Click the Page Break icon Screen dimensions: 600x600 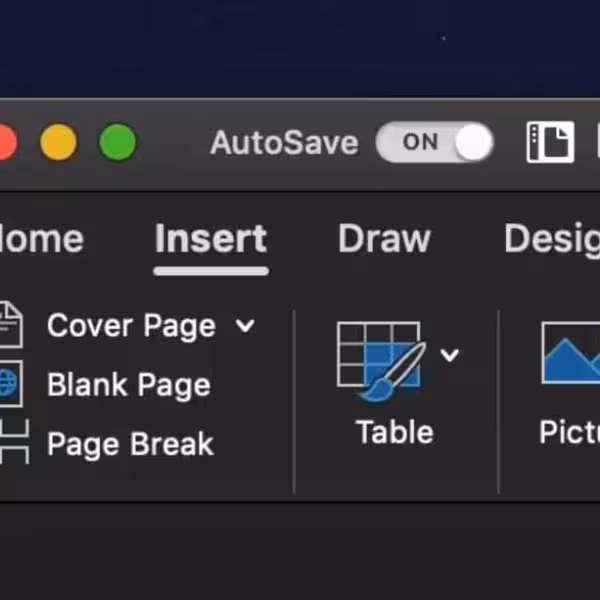14,442
